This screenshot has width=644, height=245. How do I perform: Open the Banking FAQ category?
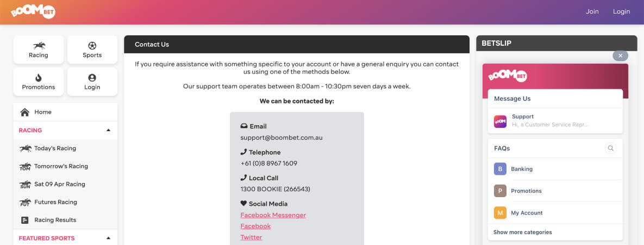click(555, 169)
